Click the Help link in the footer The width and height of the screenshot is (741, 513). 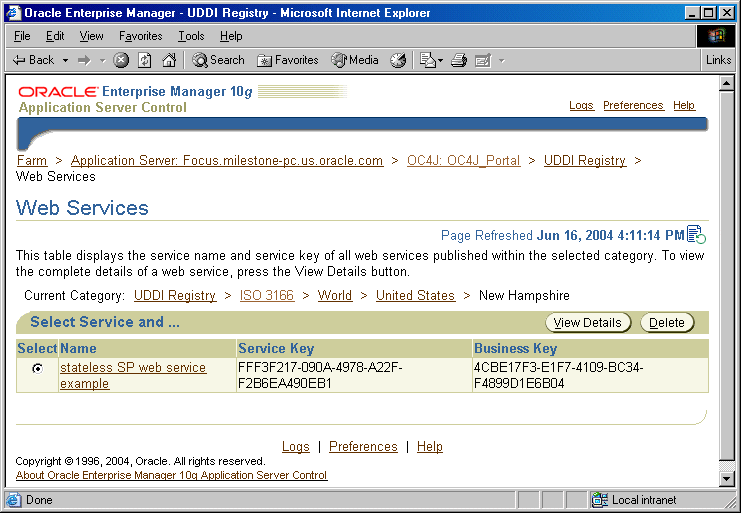pyautogui.click(x=430, y=447)
